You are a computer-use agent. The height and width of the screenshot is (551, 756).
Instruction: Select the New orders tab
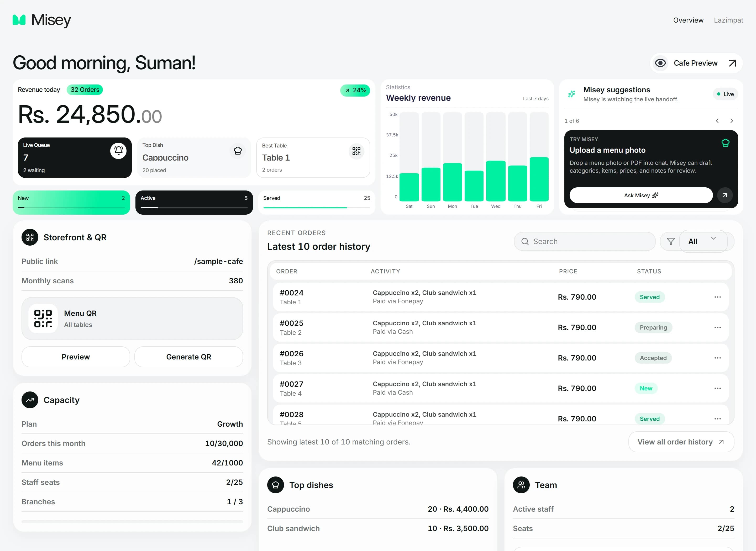coord(71,203)
